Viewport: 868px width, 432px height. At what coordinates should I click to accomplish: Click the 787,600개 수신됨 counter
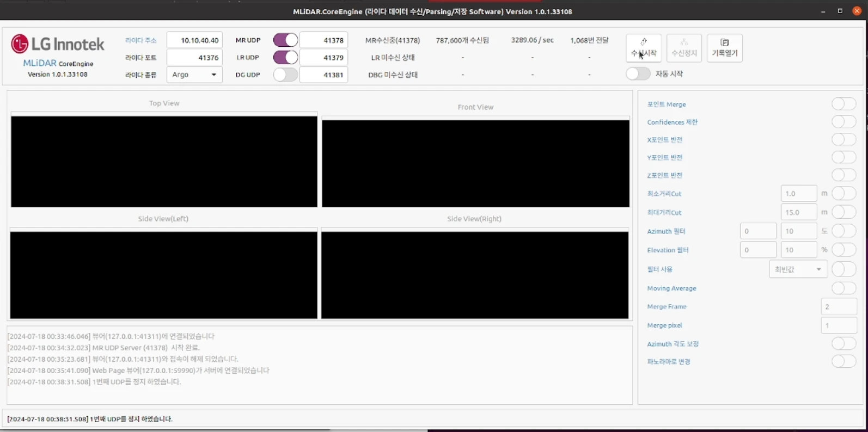click(x=462, y=40)
